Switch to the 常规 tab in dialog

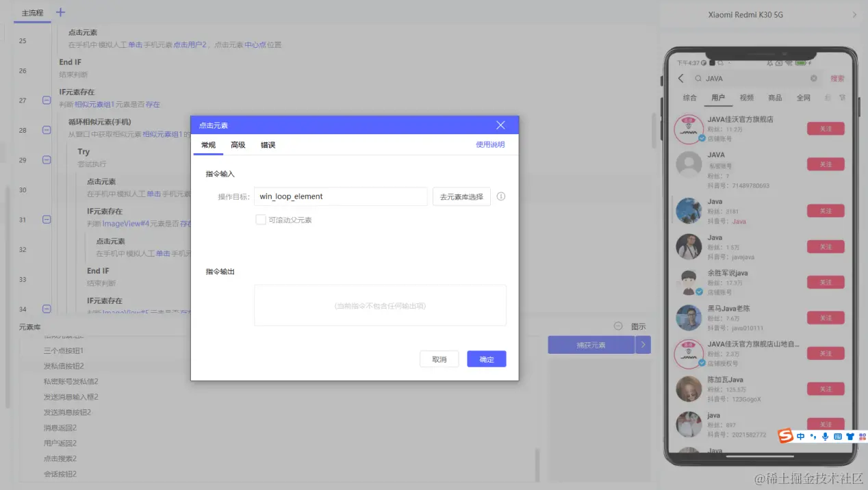tap(208, 145)
